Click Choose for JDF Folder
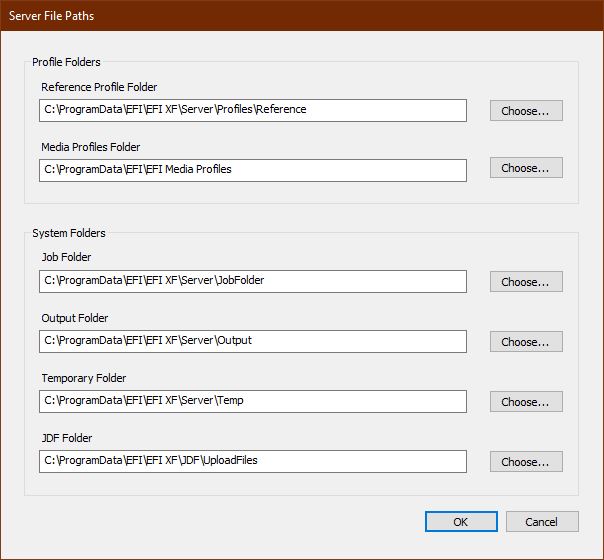Image resolution: width=604 pixels, height=560 pixels. coord(526,462)
